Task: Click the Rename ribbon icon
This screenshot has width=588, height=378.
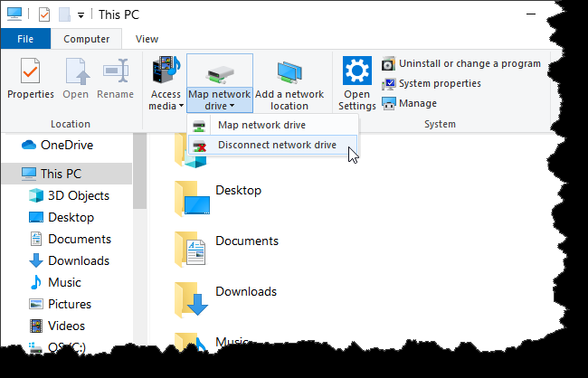Action: (116, 71)
